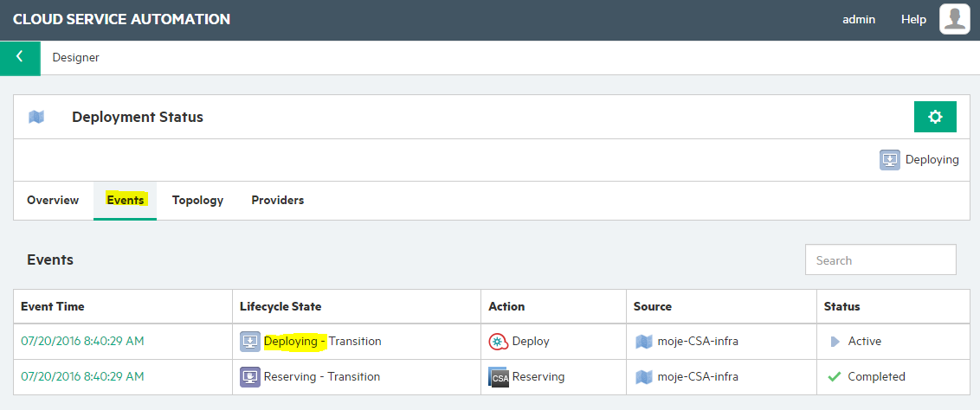The height and width of the screenshot is (410, 980).
Task: Click the Reserving lifecycle state icon
Action: (x=250, y=377)
